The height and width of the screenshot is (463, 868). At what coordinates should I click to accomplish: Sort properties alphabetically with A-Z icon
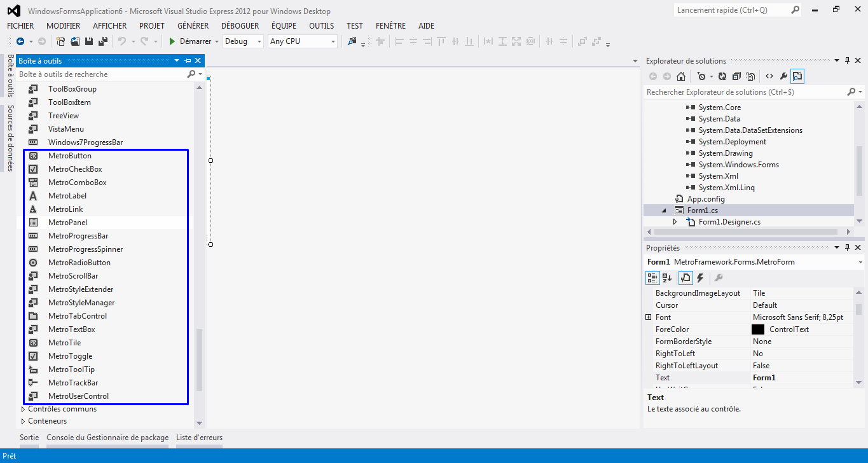pyautogui.click(x=667, y=278)
